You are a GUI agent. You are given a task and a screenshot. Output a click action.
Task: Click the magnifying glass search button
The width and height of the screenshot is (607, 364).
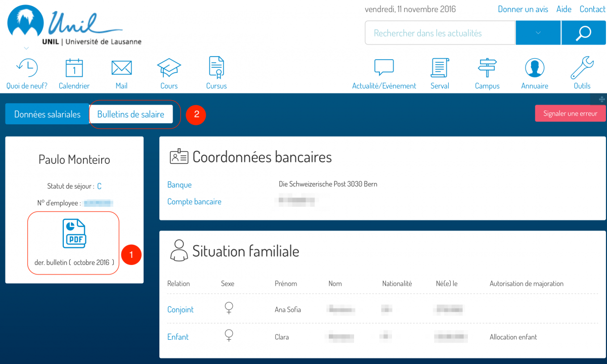point(583,33)
